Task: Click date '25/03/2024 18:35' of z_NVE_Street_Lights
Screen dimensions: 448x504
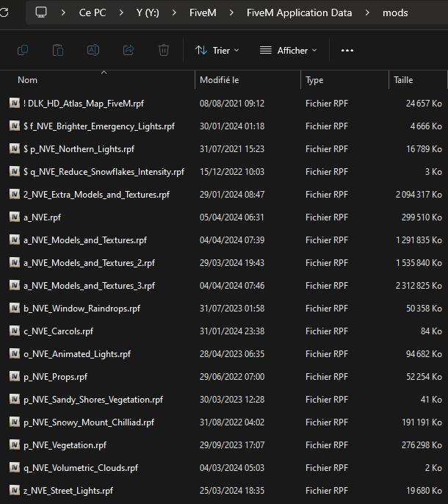Action: point(232,491)
